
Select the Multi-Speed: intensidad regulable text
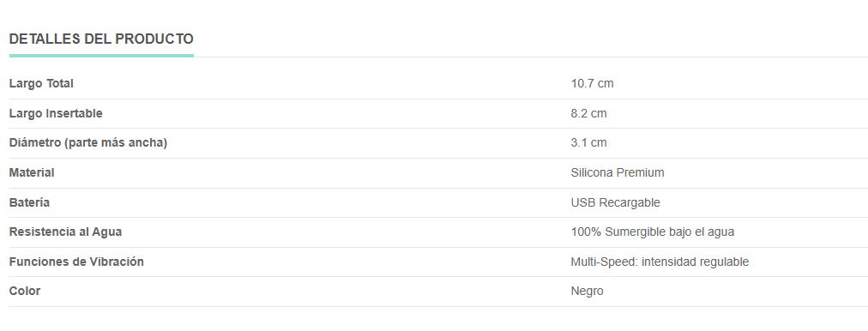660,262
